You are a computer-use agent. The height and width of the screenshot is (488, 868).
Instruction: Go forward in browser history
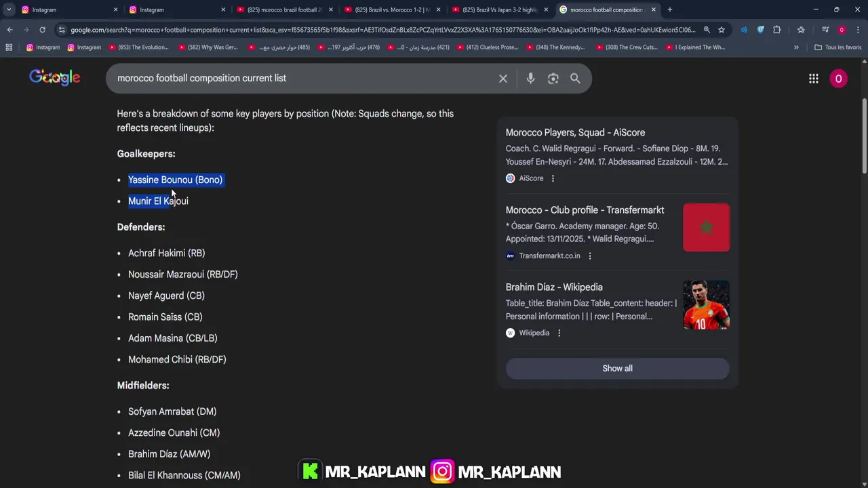tap(26, 30)
